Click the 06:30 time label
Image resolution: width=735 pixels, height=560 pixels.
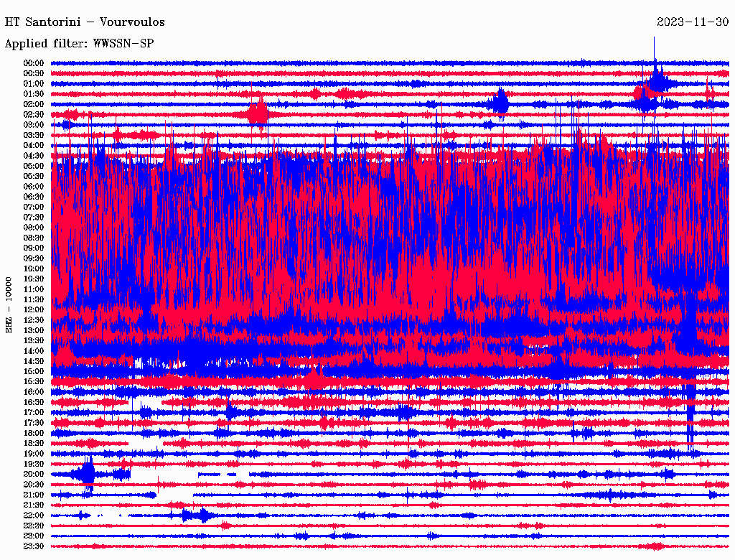[x=34, y=197]
